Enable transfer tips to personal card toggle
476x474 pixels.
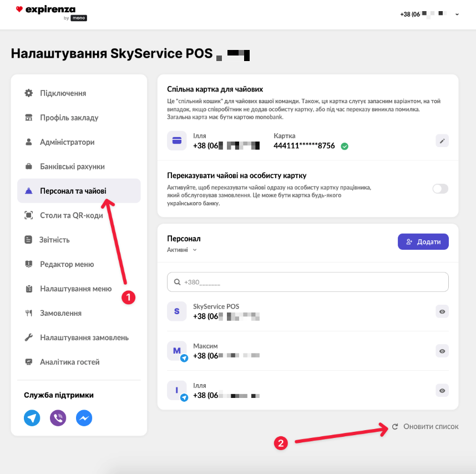point(440,189)
